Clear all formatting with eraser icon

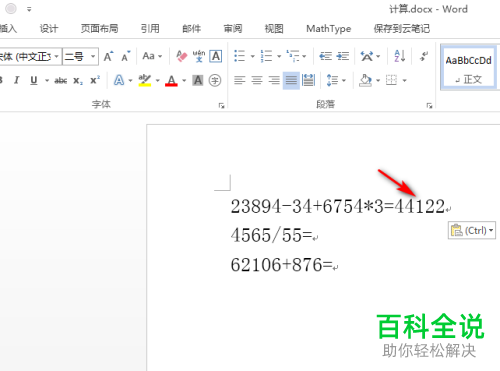coord(182,56)
